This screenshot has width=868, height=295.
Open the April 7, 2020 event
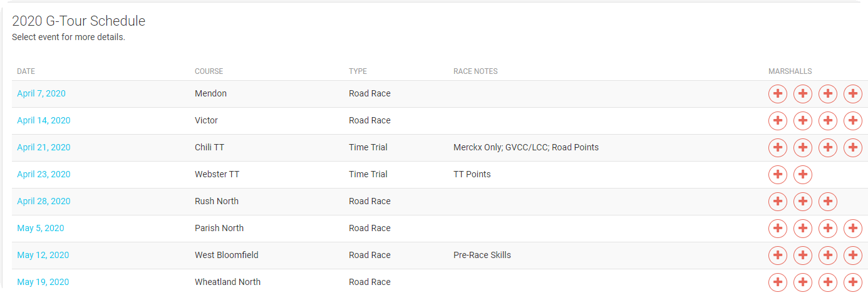41,93
